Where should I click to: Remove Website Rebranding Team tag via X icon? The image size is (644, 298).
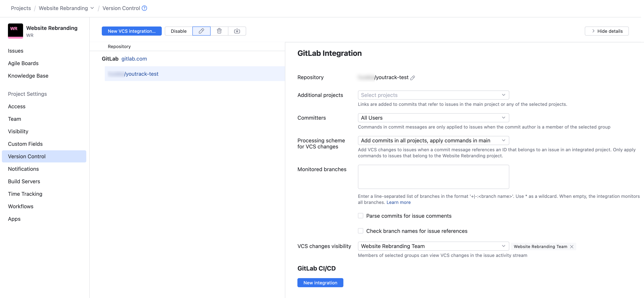[x=572, y=247]
